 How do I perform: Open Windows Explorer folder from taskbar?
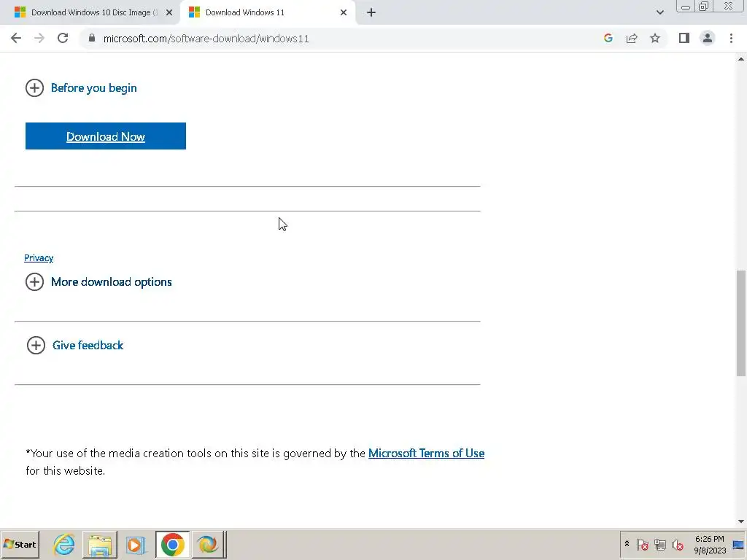[99, 544]
